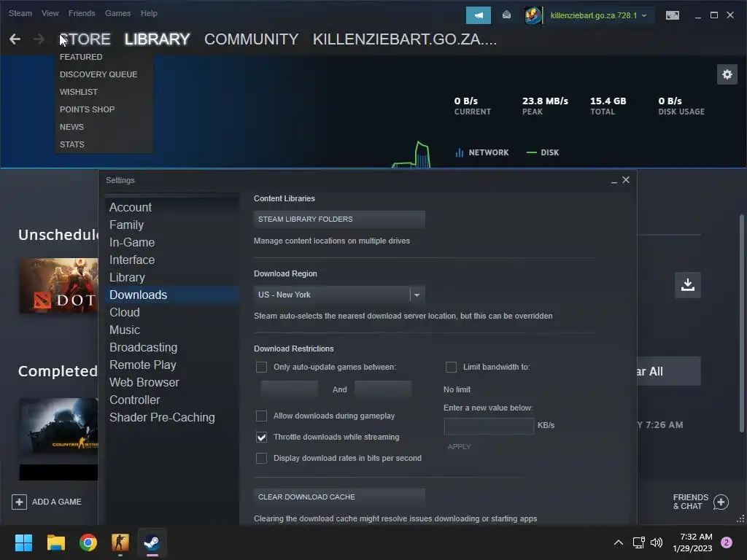This screenshot has width=747, height=560.
Task: Open notification count badge
Action: [727, 542]
